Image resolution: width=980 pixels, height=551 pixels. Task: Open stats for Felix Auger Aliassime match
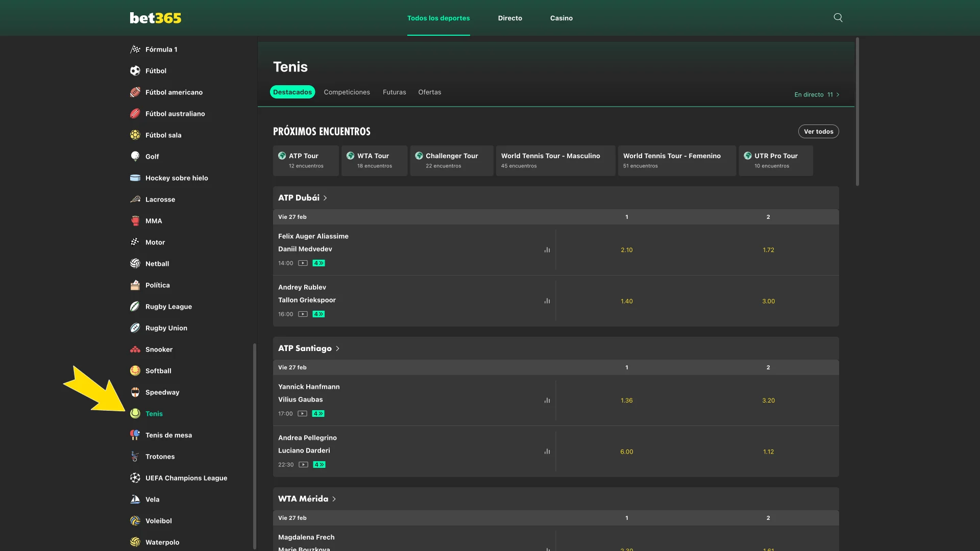pyautogui.click(x=547, y=249)
